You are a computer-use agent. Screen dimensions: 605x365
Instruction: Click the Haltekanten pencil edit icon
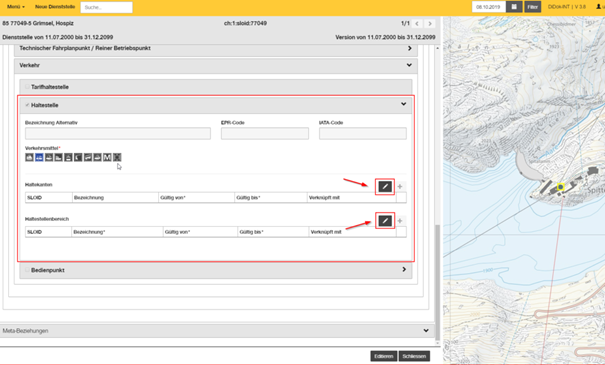[385, 187]
